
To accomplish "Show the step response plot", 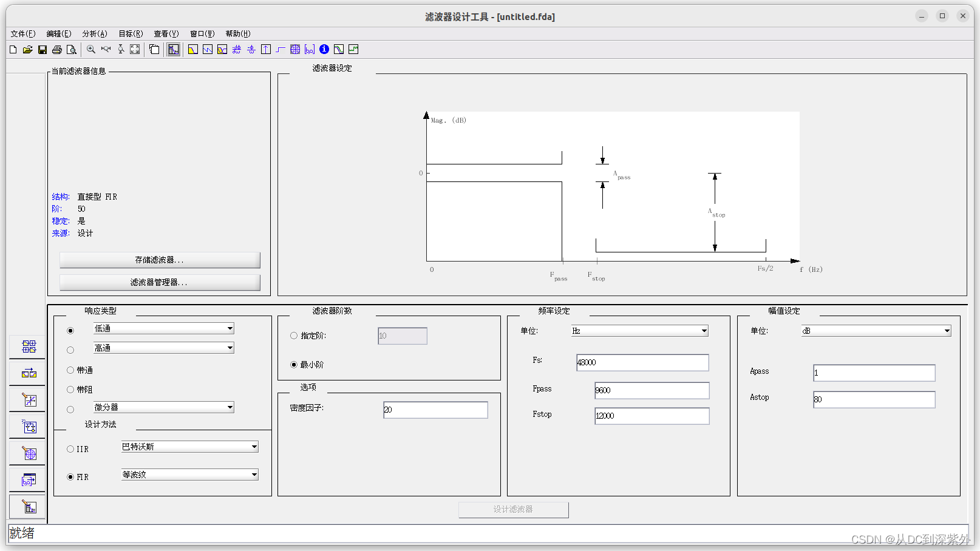I will (280, 49).
